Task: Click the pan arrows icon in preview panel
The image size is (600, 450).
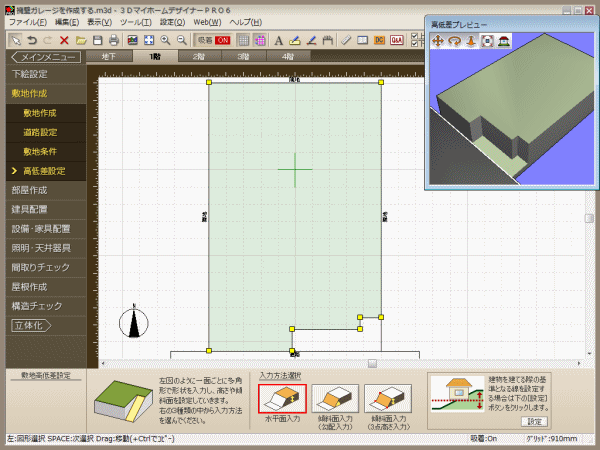Action: click(x=438, y=41)
